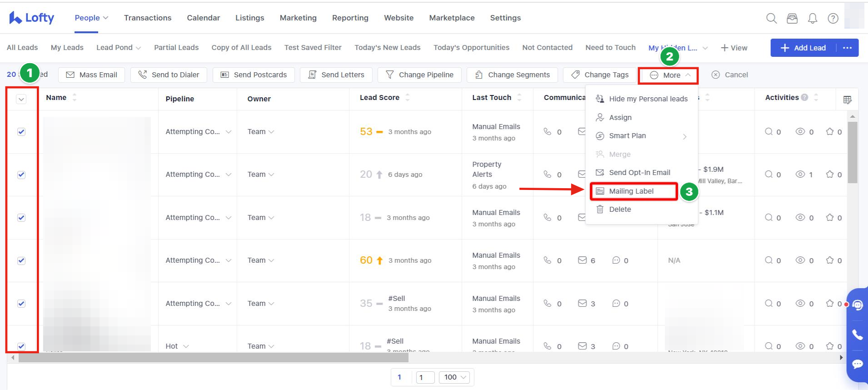Open the notifications bell icon
Screen dimensions: 868x390
pos(813,18)
